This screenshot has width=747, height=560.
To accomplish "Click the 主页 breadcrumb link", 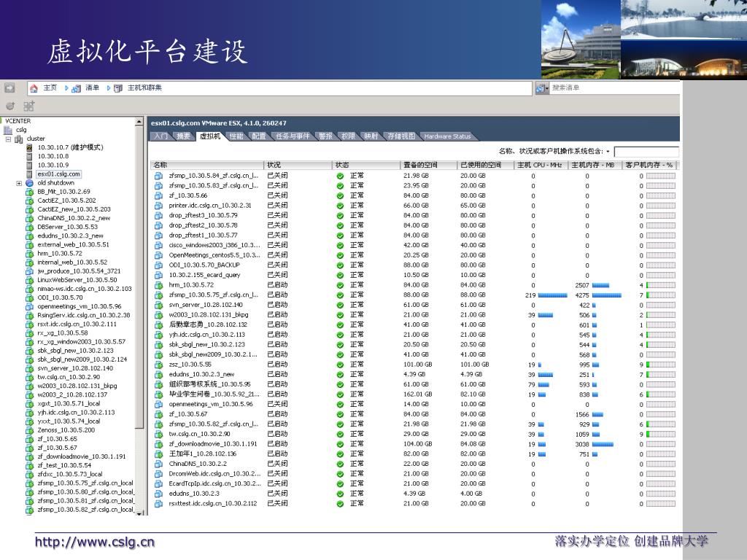I will pos(50,88).
